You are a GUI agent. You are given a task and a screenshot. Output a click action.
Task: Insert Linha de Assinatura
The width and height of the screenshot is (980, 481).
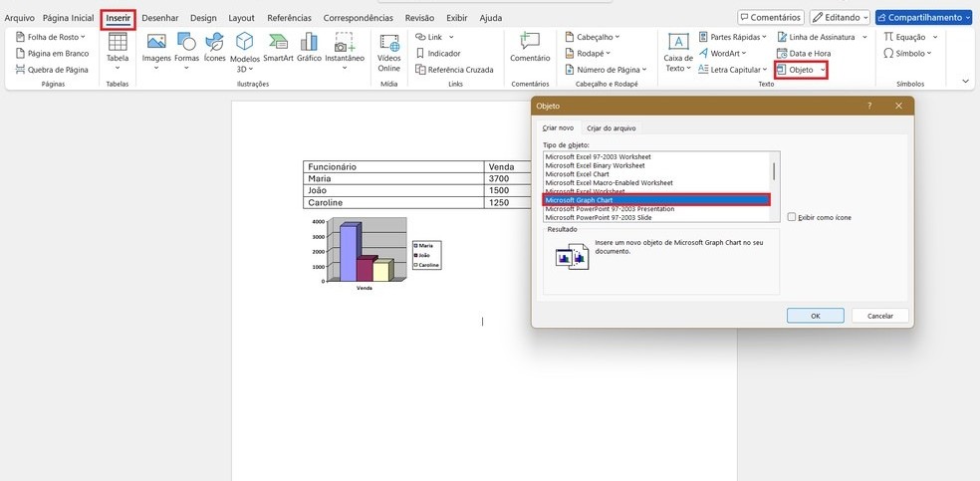pyautogui.click(x=816, y=37)
